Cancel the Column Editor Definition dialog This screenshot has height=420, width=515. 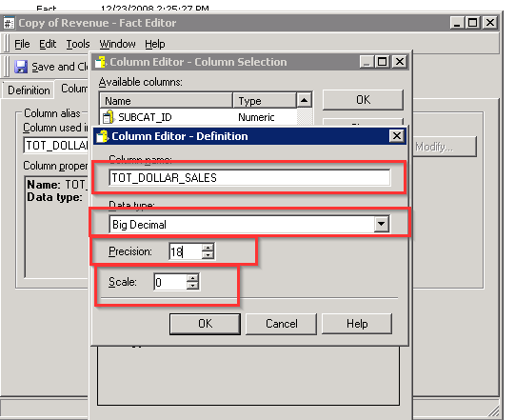tap(282, 324)
